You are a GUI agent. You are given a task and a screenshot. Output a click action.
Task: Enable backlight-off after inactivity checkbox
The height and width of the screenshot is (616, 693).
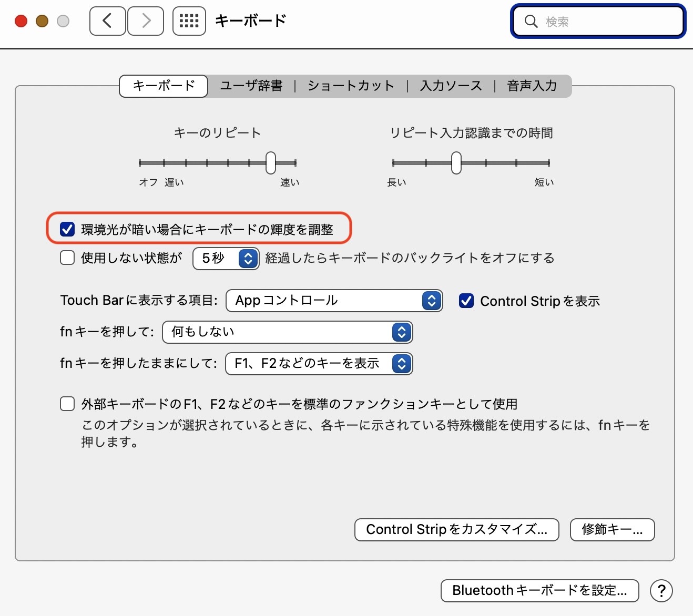(67, 258)
